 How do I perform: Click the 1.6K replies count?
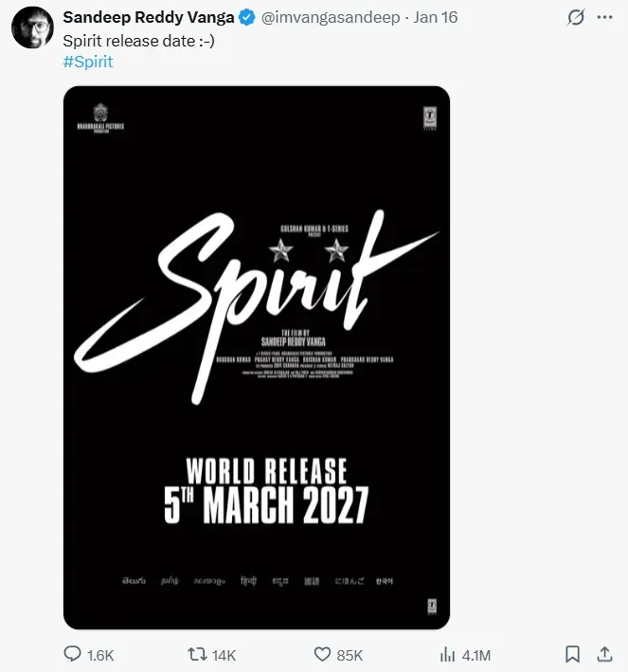coord(101,655)
